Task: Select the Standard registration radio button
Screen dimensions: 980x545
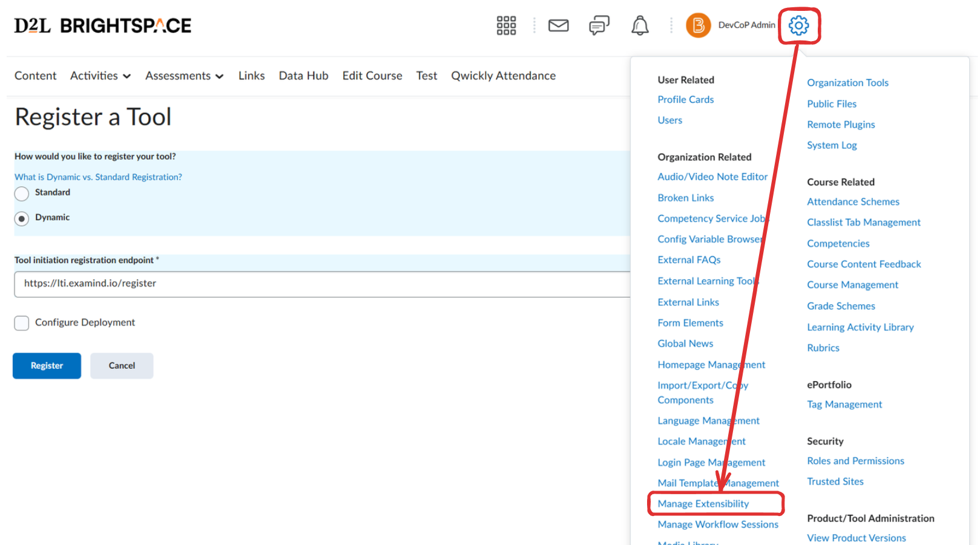Action: pyautogui.click(x=22, y=194)
